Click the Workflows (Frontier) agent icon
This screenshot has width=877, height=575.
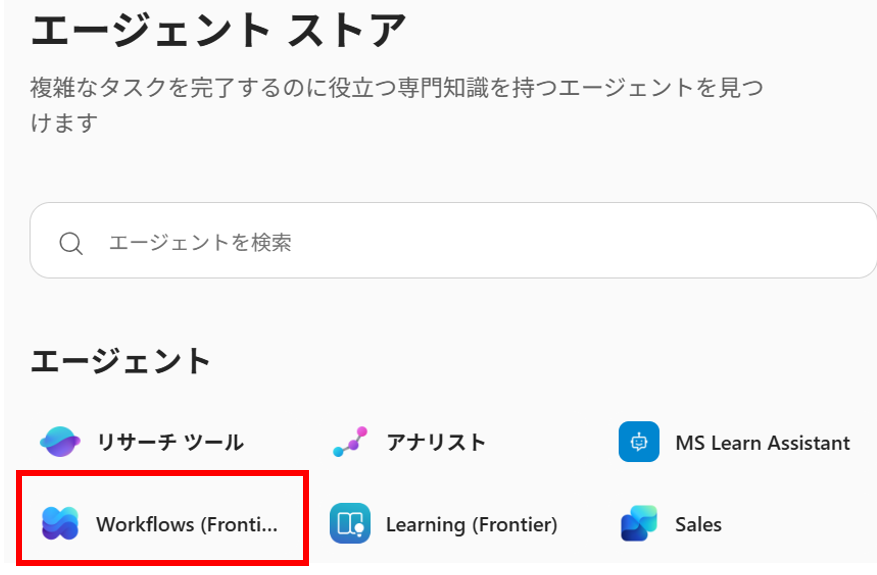point(60,524)
